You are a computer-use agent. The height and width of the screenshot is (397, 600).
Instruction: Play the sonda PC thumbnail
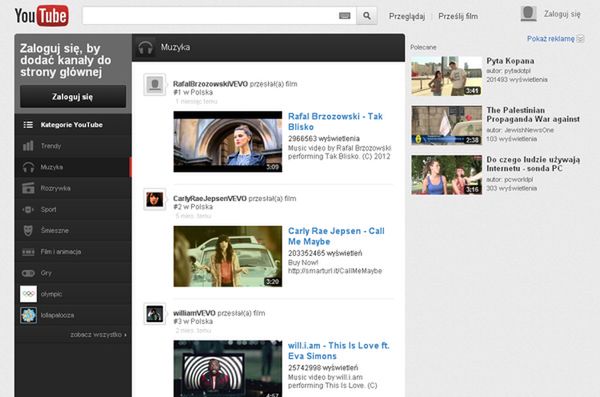[x=447, y=175]
